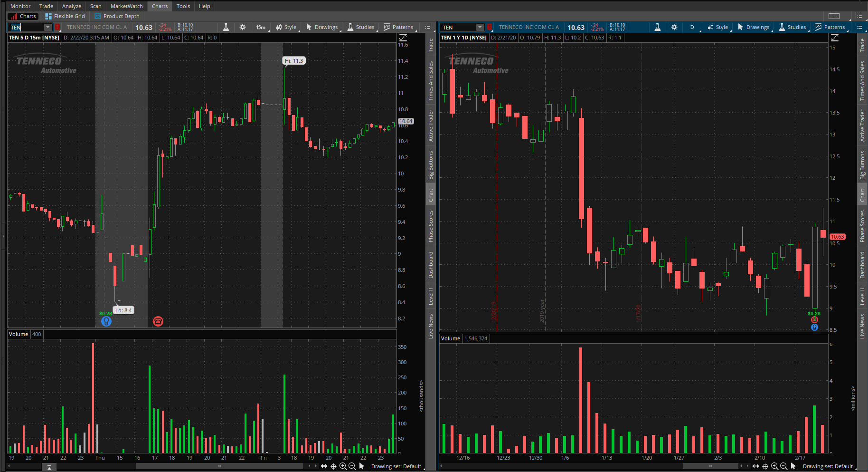Toggle the Level II panel on the left chart

click(x=431, y=296)
